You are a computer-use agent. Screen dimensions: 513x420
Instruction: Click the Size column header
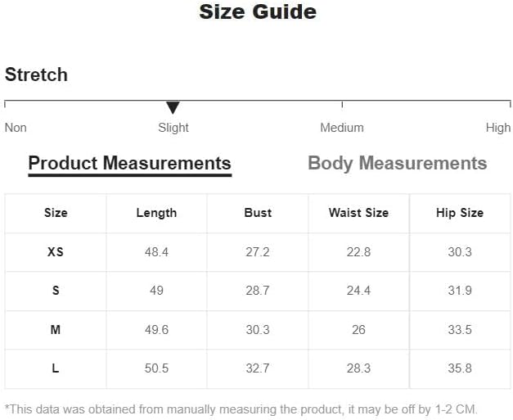[56, 213]
